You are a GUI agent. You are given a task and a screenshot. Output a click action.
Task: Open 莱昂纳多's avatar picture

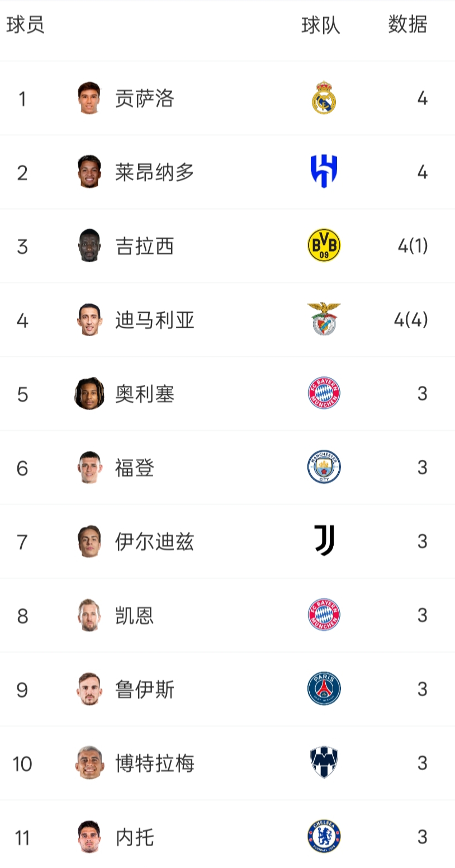coord(89,172)
